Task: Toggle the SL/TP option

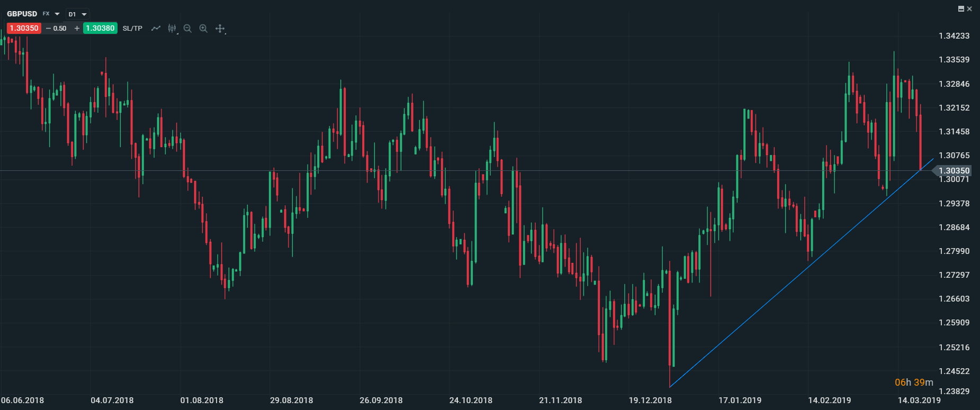Action: [132, 29]
